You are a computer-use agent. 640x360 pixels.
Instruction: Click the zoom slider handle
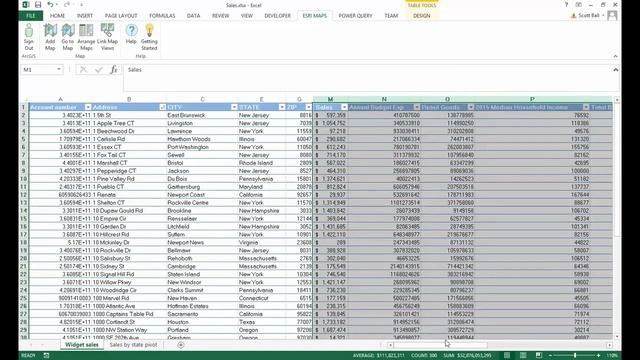575,356
